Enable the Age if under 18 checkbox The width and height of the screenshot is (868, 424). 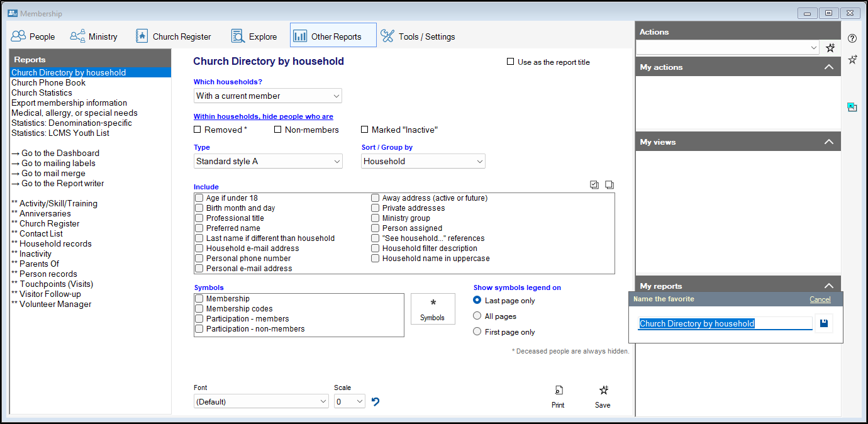199,198
